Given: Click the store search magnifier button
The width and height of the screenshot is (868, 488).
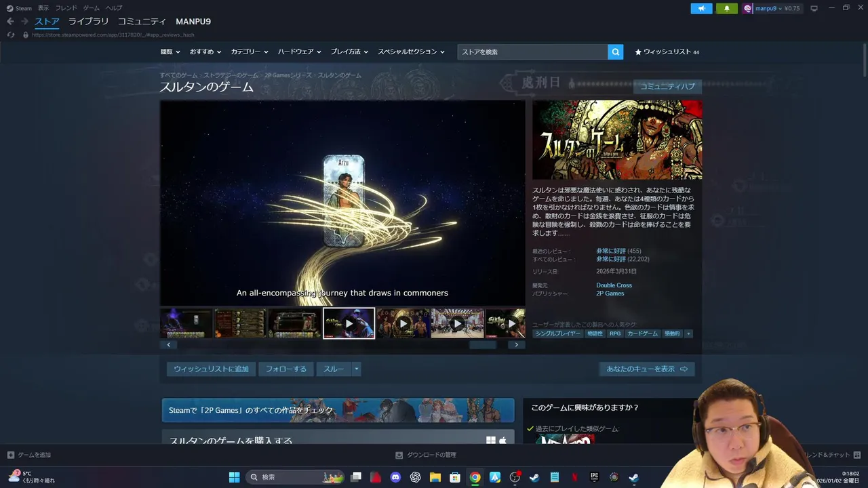Looking at the screenshot, I should coord(615,52).
